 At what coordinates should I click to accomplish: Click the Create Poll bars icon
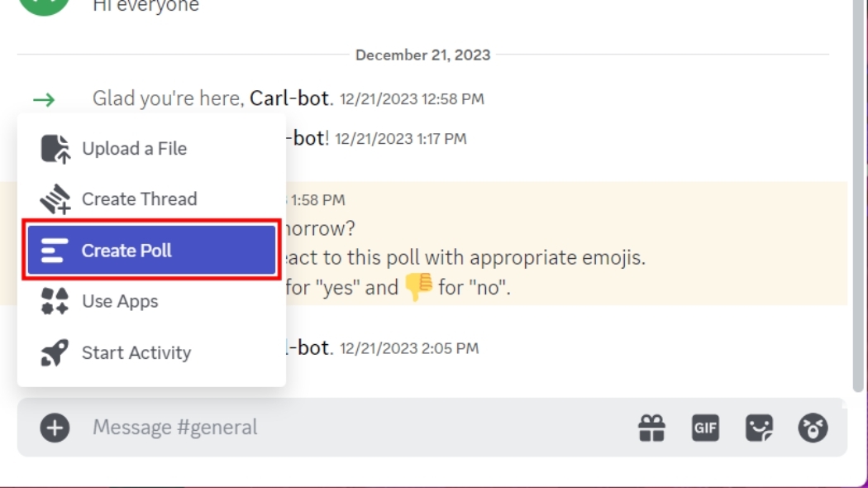55,250
